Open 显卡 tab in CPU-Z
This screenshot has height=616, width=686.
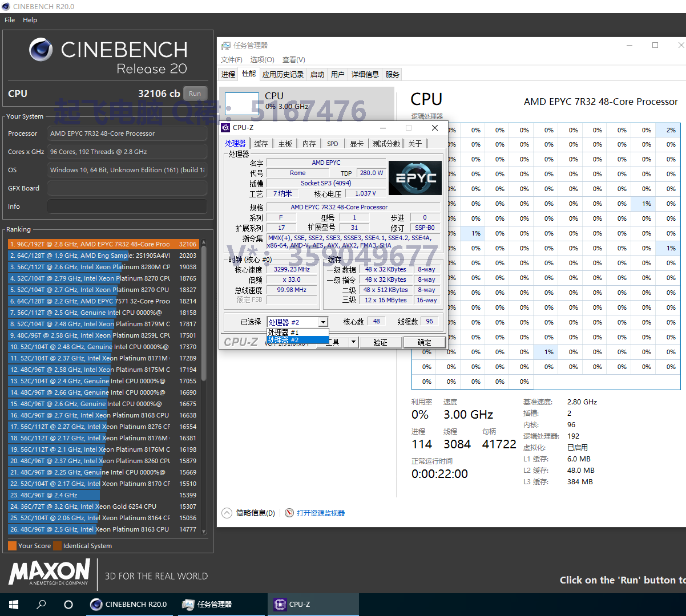tap(357, 144)
